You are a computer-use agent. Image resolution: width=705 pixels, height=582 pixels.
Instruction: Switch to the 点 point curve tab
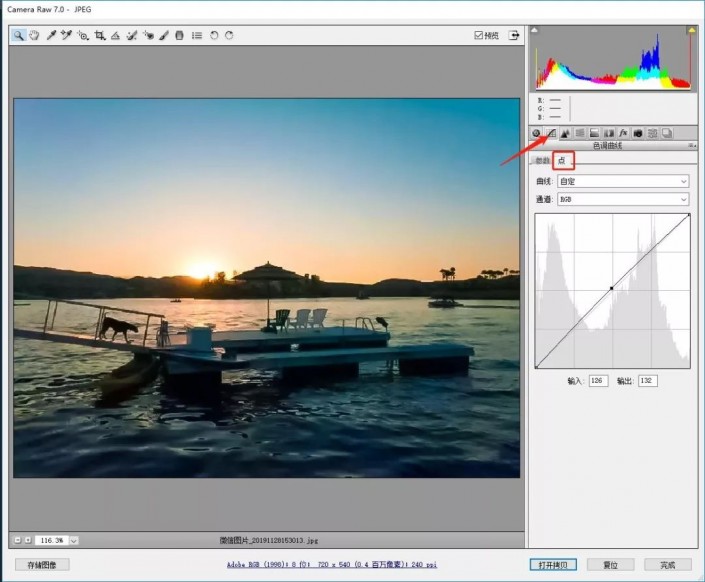click(x=562, y=161)
